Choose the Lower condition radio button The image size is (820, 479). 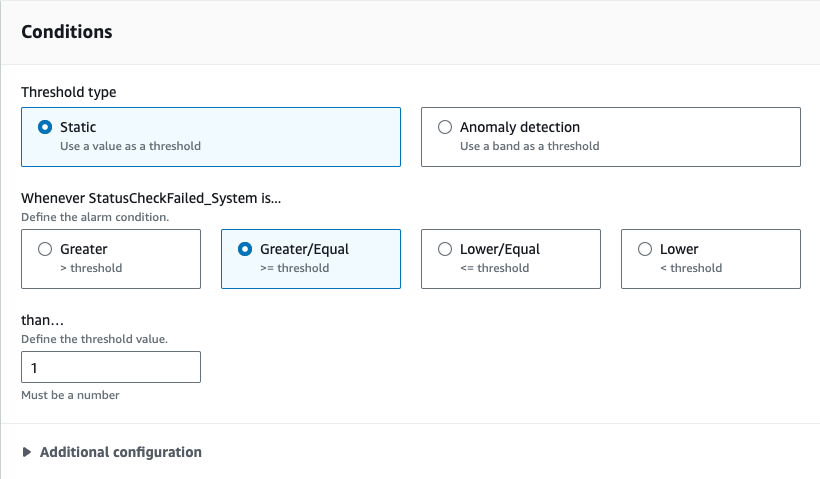[x=645, y=250]
